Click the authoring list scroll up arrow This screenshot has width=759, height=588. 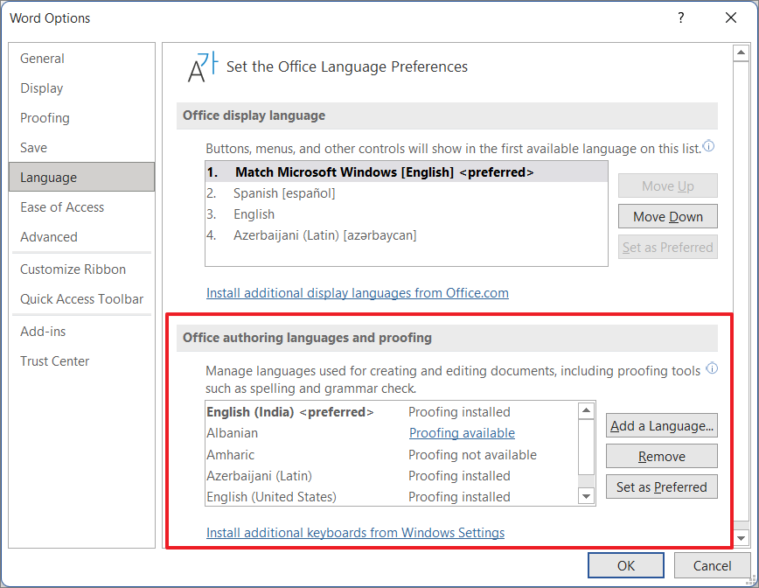587,411
